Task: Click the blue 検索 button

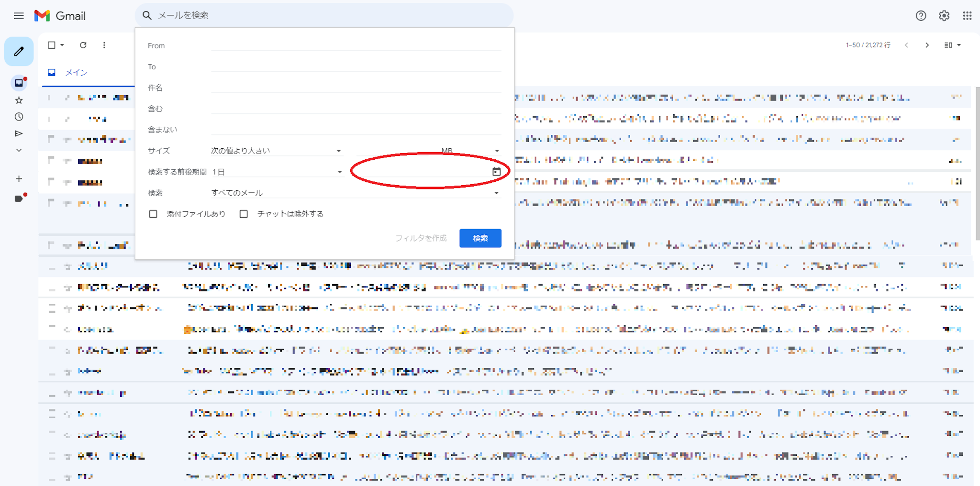Action: click(x=480, y=238)
